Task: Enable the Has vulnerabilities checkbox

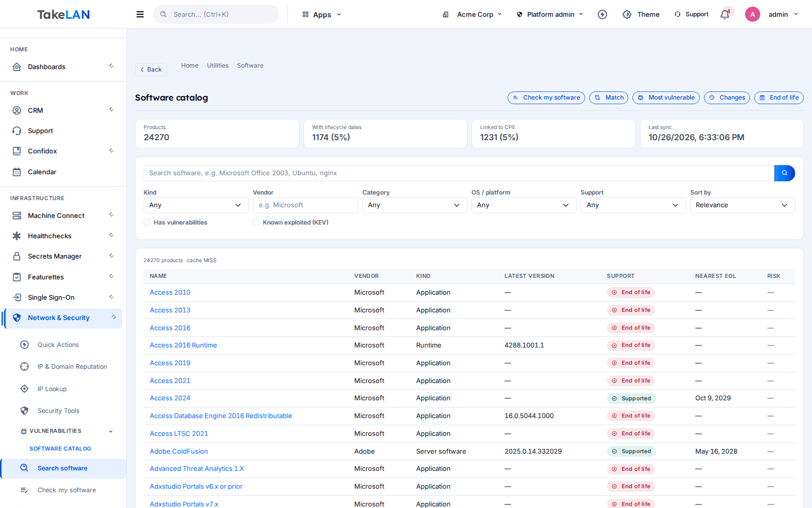Action: pos(147,223)
